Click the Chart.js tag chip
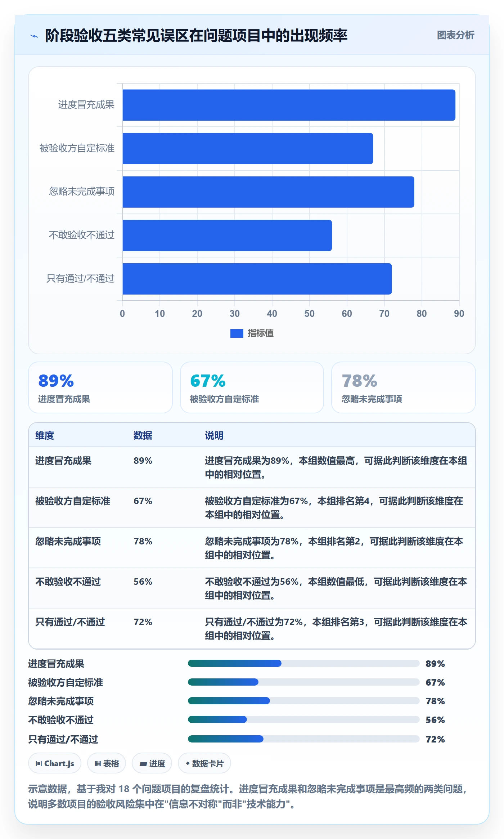This screenshot has height=839, width=504. (x=55, y=763)
